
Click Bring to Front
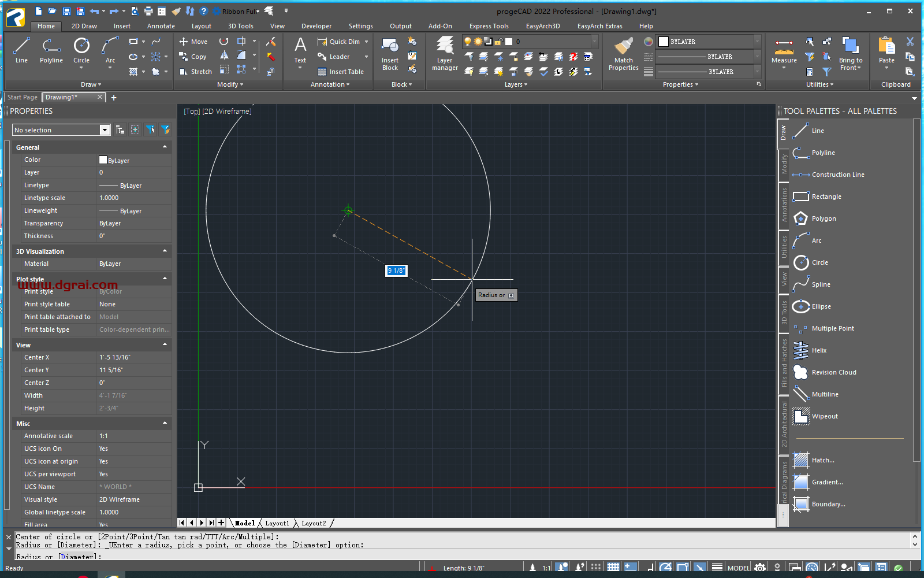(850, 53)
